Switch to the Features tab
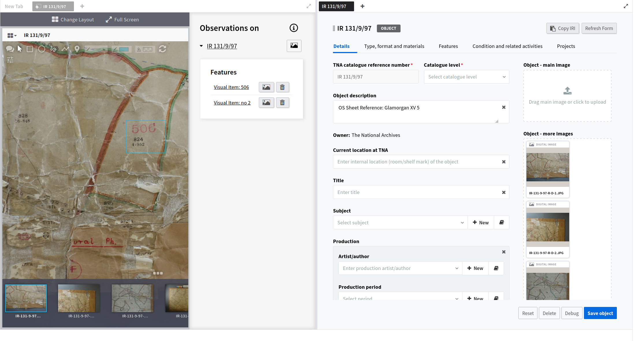 pyautogui.click(x=448, y=46)
